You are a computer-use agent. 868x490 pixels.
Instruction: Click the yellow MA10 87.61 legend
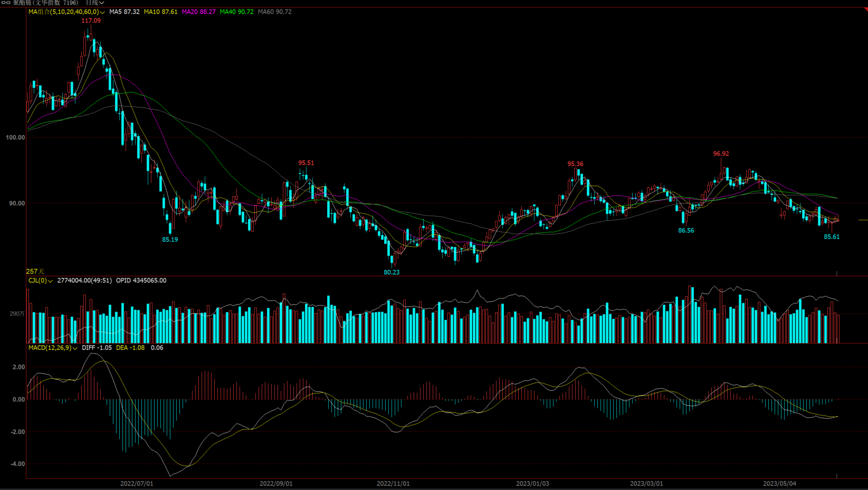pyautogui.click(x=160, y=12)
